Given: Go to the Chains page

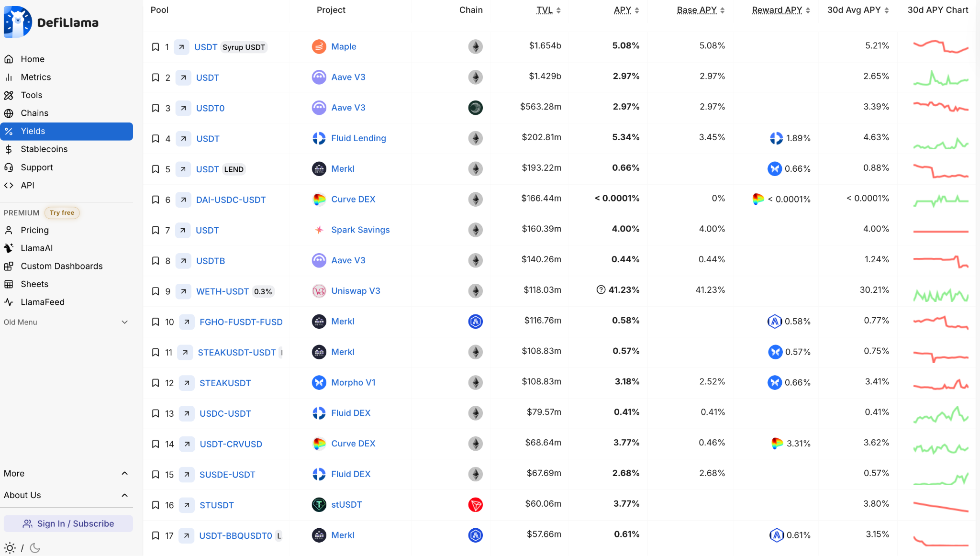Looking at the screenshot, I should [x=34, y=113].
